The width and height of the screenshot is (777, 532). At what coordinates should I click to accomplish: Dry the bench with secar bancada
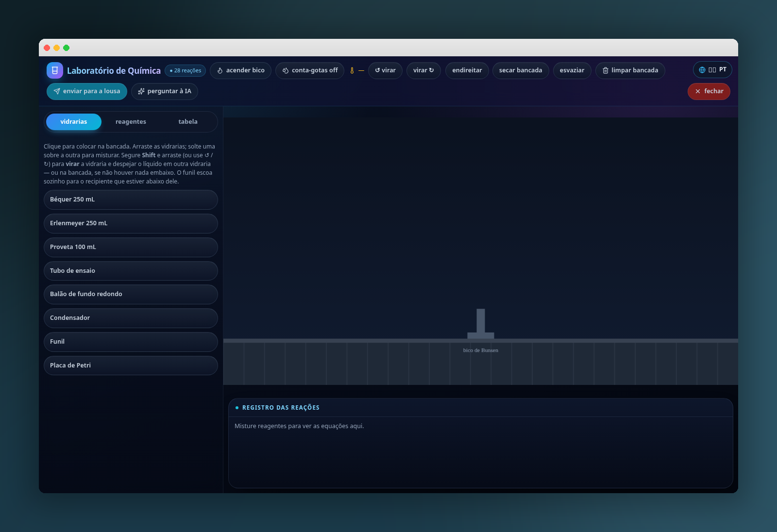(521, 70)
